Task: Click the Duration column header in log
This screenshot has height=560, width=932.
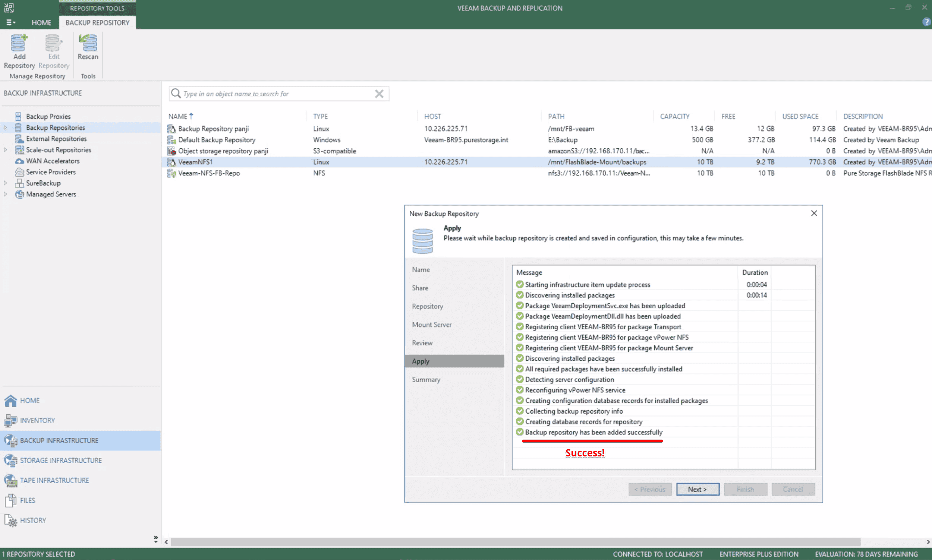Action: (755, 272)
